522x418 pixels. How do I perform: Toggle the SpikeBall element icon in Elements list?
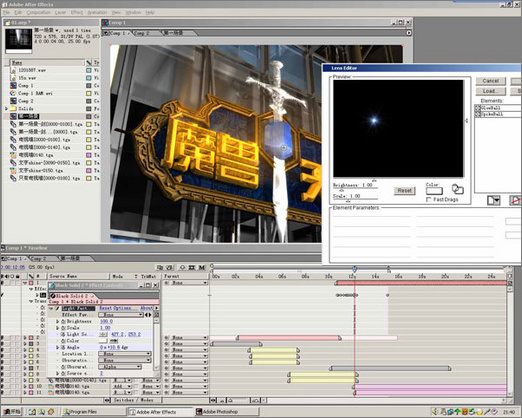477,114
